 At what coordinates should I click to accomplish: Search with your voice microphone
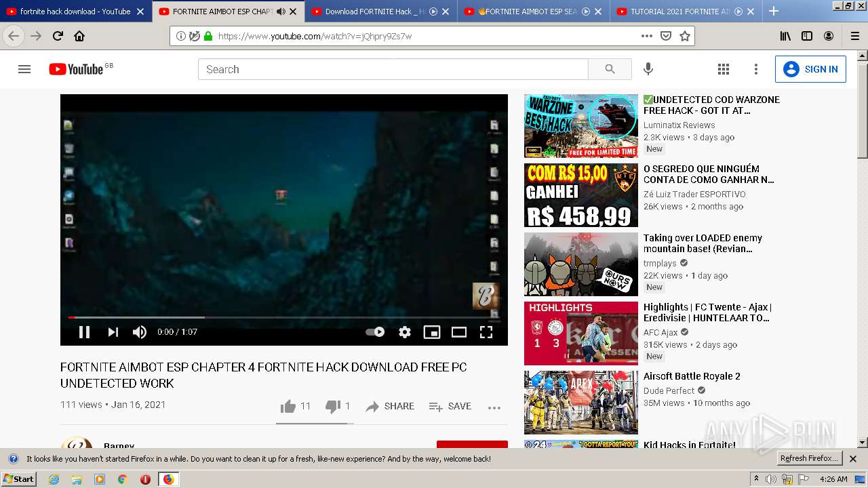pos(648,69)
